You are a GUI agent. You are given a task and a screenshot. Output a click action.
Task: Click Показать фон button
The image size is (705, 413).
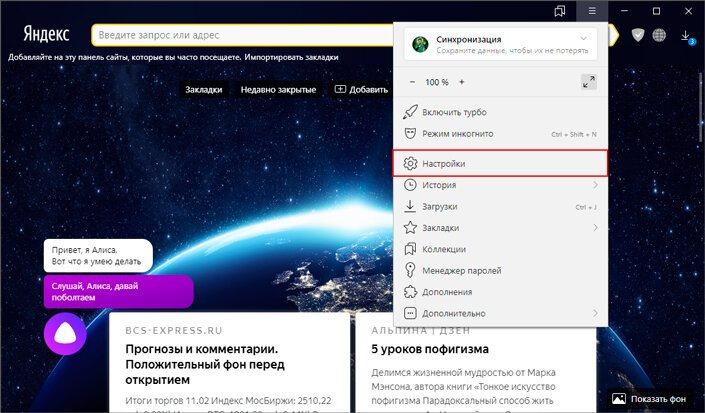[x=649, y=399]
